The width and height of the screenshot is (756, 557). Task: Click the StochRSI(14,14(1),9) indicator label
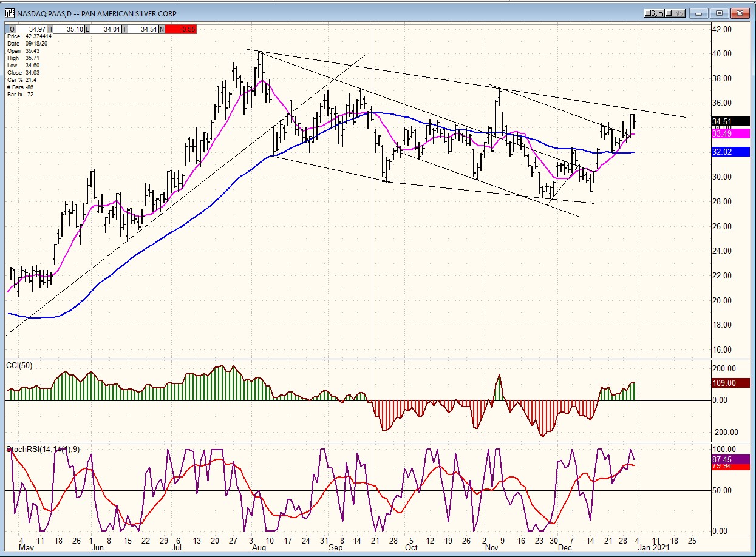(x=43, y=449)
